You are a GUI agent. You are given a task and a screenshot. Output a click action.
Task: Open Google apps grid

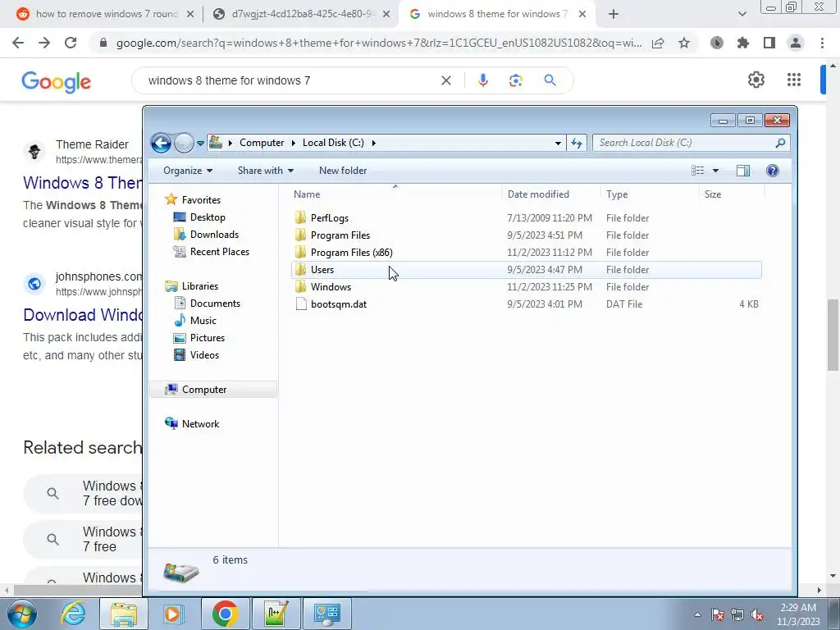pos(794,80)
